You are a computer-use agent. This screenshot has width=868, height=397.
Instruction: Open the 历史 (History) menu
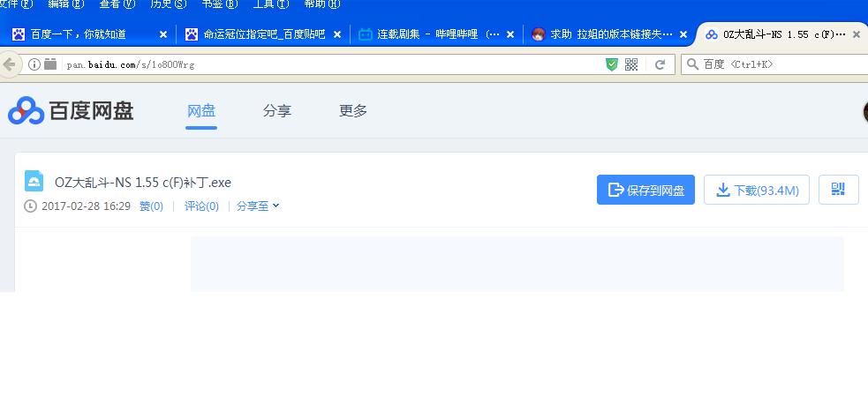[x=168, y=4]
